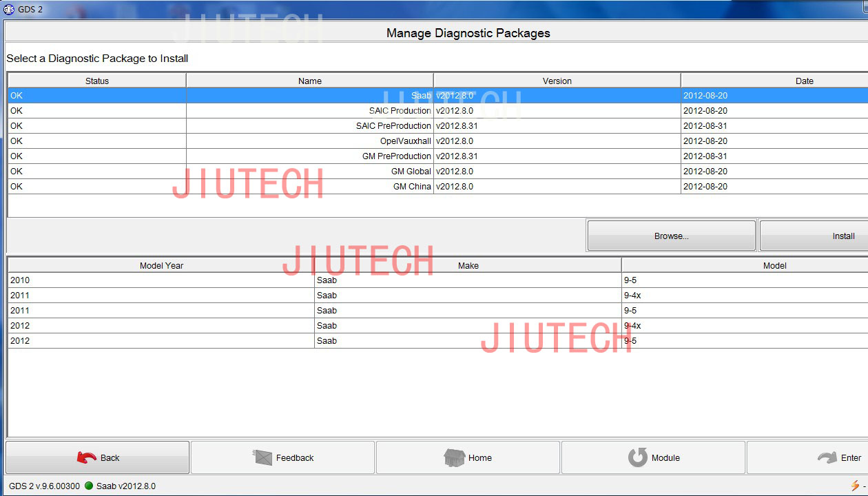The width and height of the screenshot is (868, 496).
Task: Click the lightning bolt connection icon
Action: (x=855, y=486)
